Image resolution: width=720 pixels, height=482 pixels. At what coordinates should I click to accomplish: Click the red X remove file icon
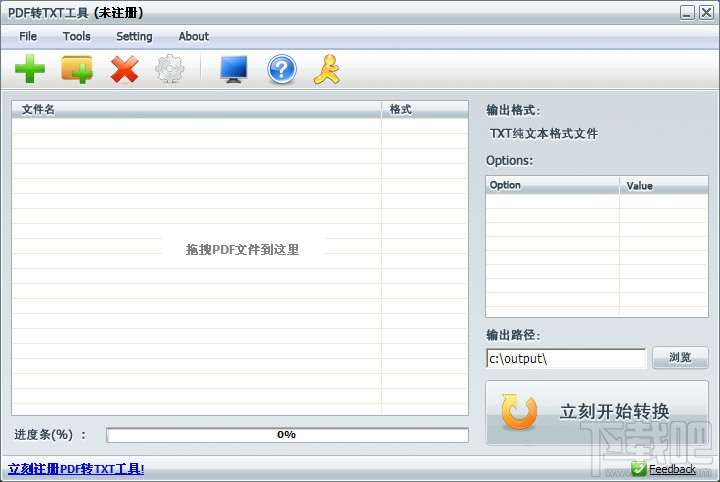click(124, 69)
